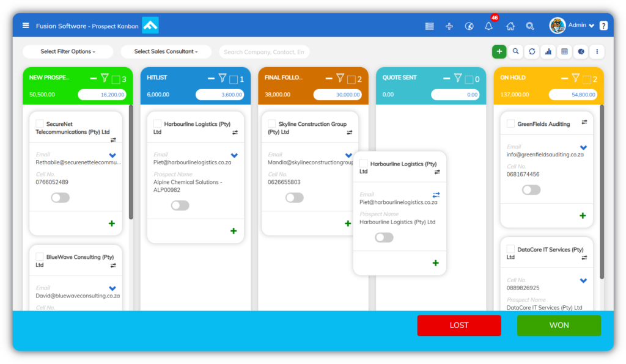The height and width of the screenshot is (364, 626).
Task: Click the header search magnifier icon
Action: (x=530, y=26)
